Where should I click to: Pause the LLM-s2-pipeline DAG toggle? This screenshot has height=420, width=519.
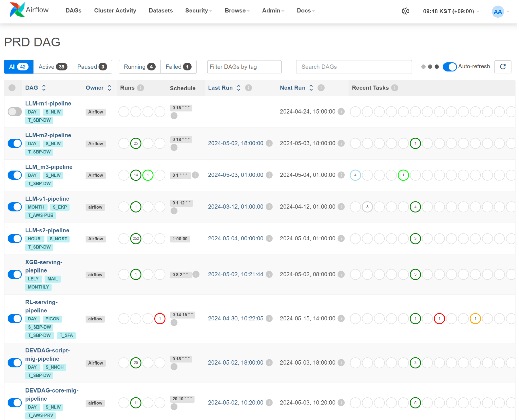pyautogui.click(x=15, y=239)
